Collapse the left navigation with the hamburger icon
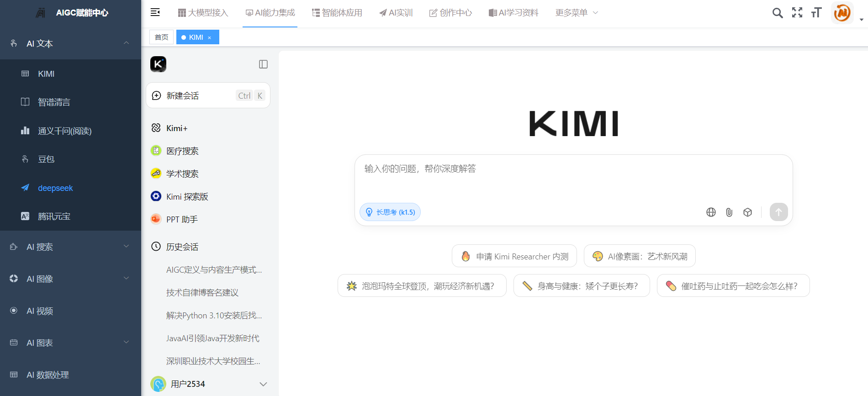The width and height of the screenshot is (868, 396). [x=155, y=12]
